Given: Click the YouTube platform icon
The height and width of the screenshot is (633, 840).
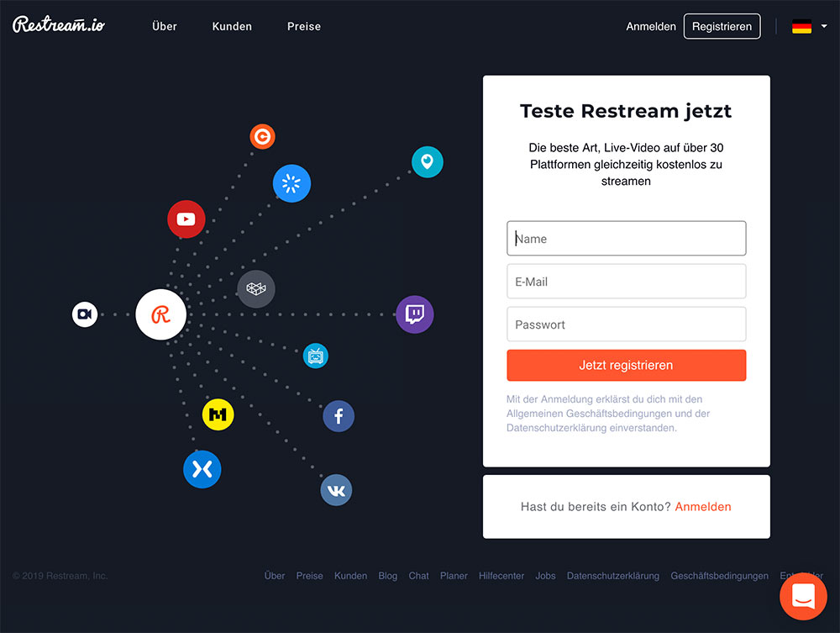Looking at the screenshot, I should [x=186, y=219].
